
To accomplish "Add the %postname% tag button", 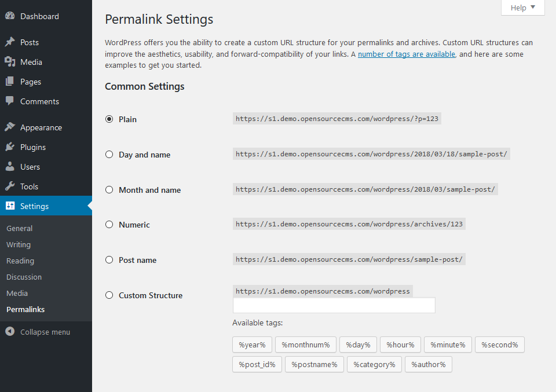I will point(314,365).
